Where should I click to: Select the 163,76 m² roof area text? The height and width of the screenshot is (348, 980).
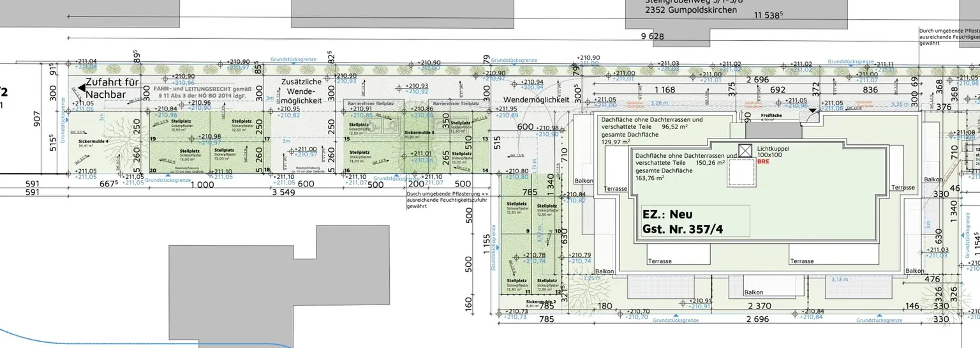click(655, 178)
